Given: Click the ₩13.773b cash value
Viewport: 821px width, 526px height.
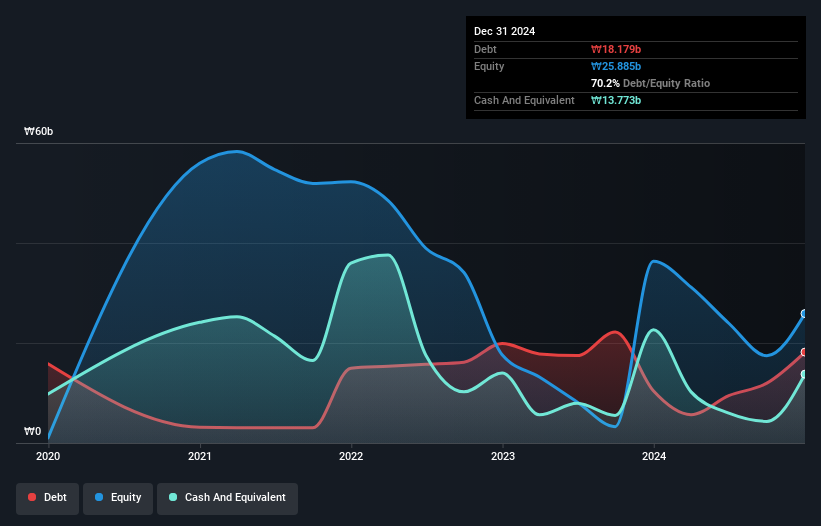Looking at the screenshot, I should (616, 100).
